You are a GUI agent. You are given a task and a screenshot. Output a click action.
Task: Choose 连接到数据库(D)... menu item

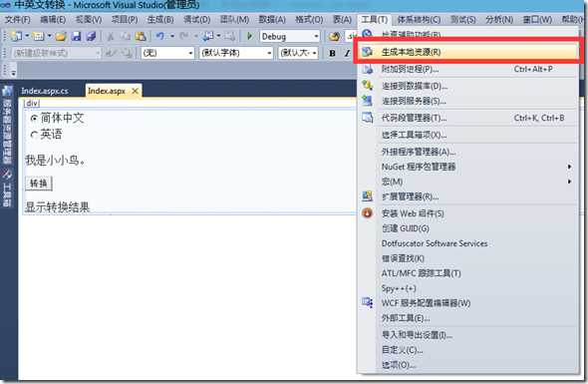coord(468,86)
